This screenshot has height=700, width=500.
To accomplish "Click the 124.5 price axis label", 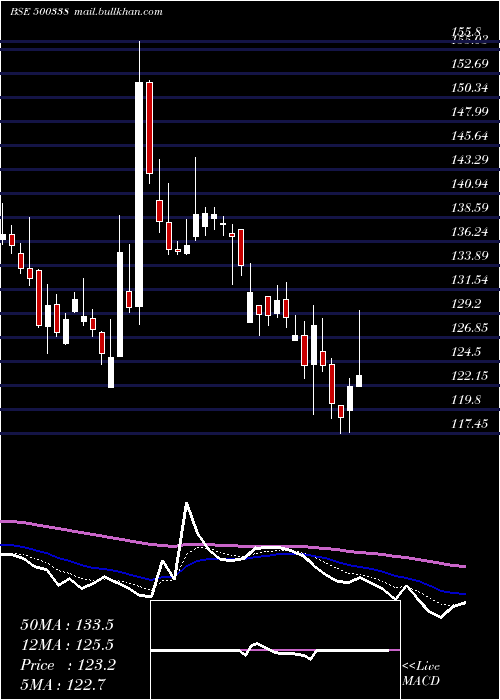I will point(467,352).
